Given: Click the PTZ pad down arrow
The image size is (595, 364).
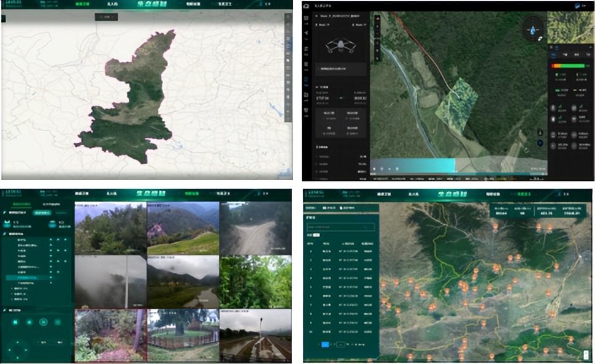Looking at the screenshot, I should 17,357.
